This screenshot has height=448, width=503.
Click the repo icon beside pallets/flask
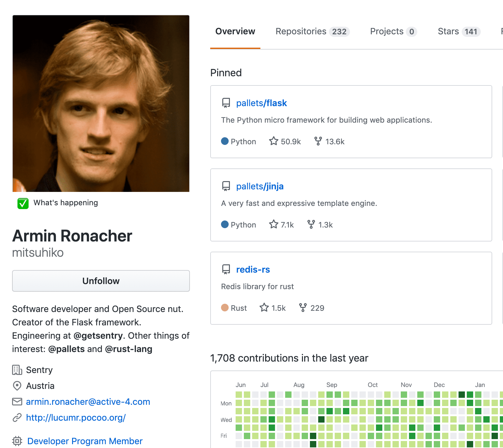(x=226, y=103)
